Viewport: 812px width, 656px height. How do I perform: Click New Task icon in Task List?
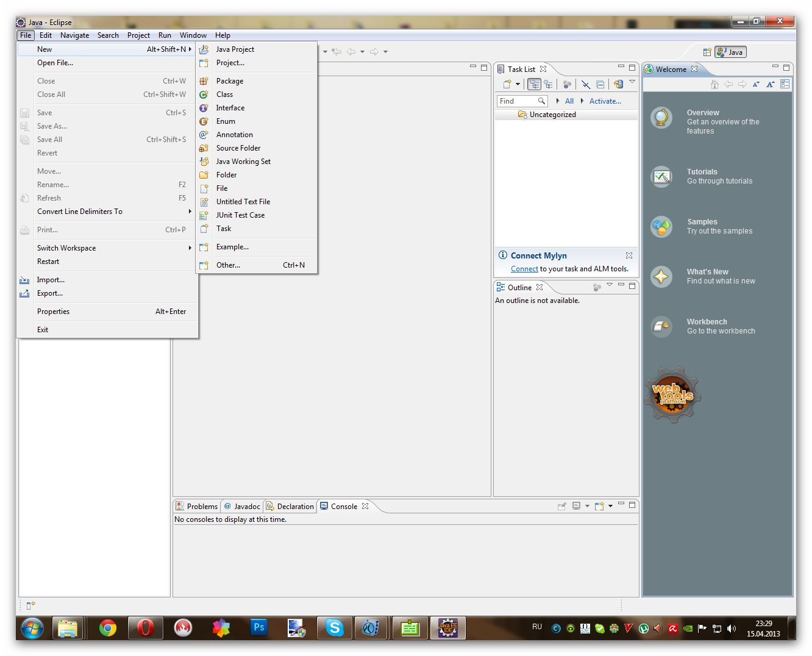click(x=507, y=84)
